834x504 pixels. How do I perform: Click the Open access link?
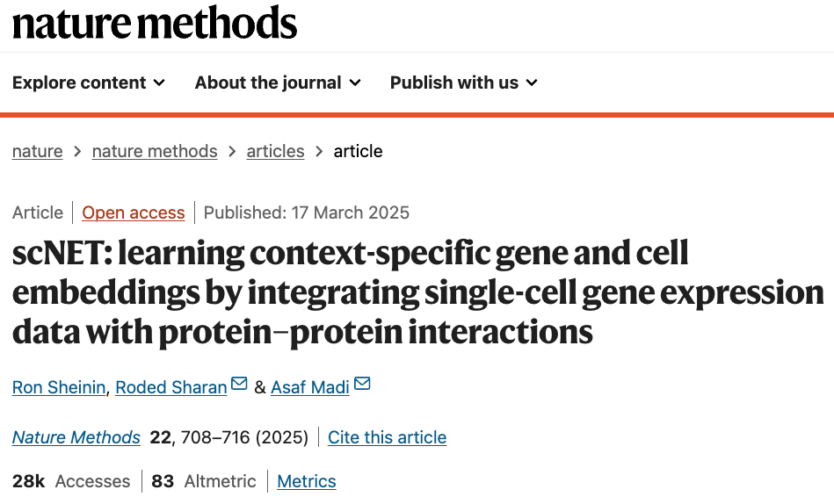(x=134, y=212)
